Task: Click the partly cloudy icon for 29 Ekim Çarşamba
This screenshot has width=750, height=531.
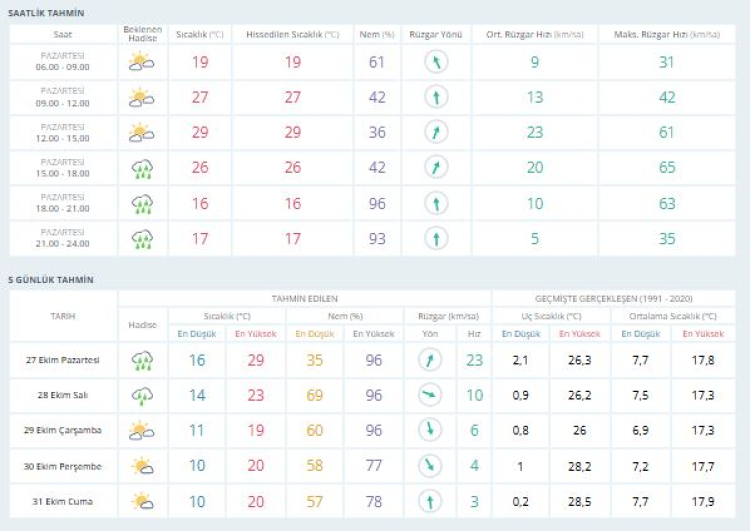Action: (142, 431)
